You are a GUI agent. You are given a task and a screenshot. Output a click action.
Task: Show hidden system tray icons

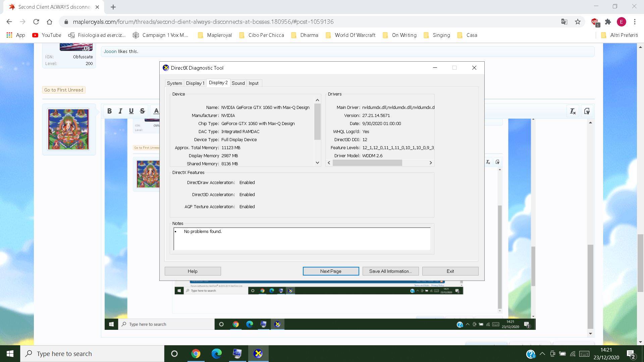pyautogui.click(x=542, y=354)
